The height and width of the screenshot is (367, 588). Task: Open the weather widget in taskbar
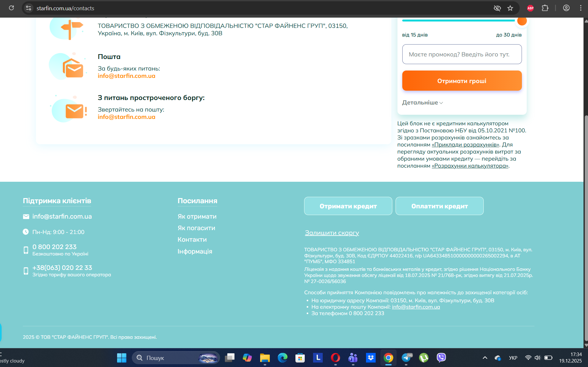tap(12, 358)
